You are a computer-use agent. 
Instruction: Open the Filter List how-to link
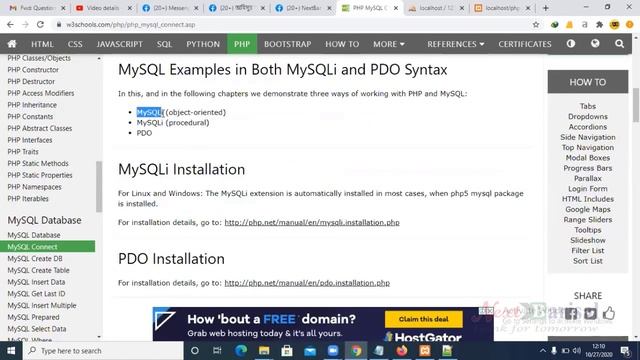click(588, 251)
